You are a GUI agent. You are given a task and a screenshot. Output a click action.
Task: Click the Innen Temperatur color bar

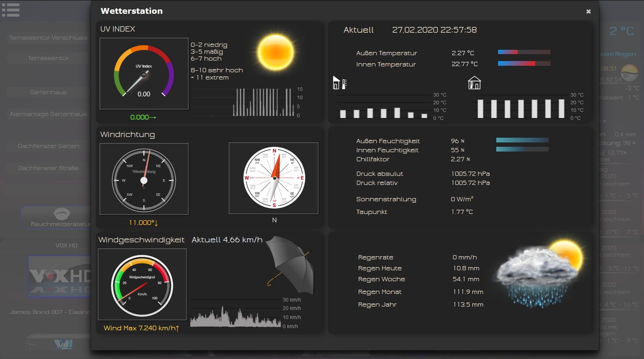524,64
